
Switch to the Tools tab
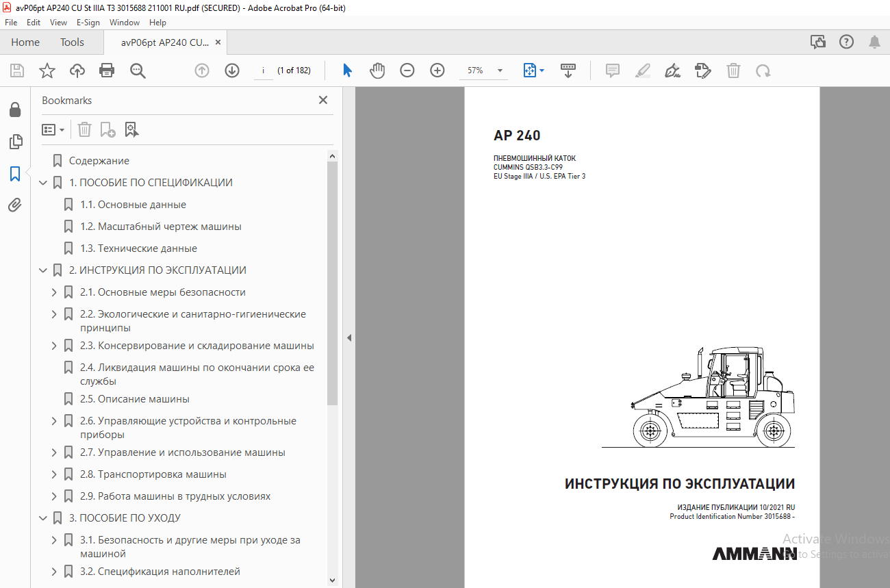click(72, 42)
